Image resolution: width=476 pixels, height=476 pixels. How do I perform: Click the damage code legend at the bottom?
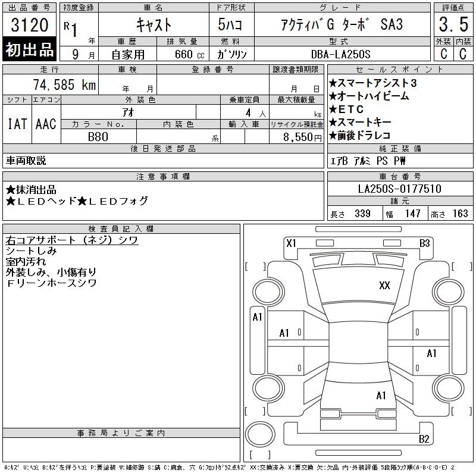[229, 468]
